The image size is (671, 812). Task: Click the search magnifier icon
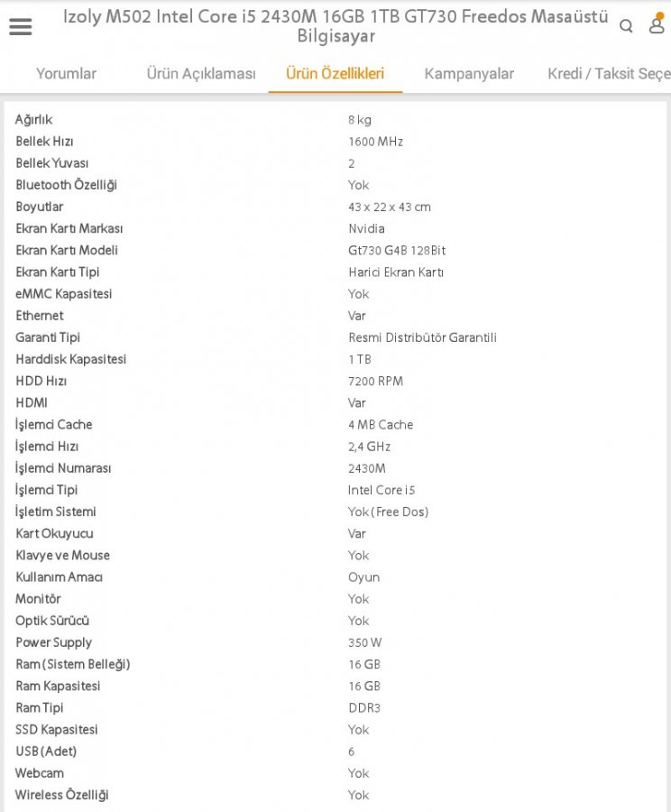pos(626,27)
